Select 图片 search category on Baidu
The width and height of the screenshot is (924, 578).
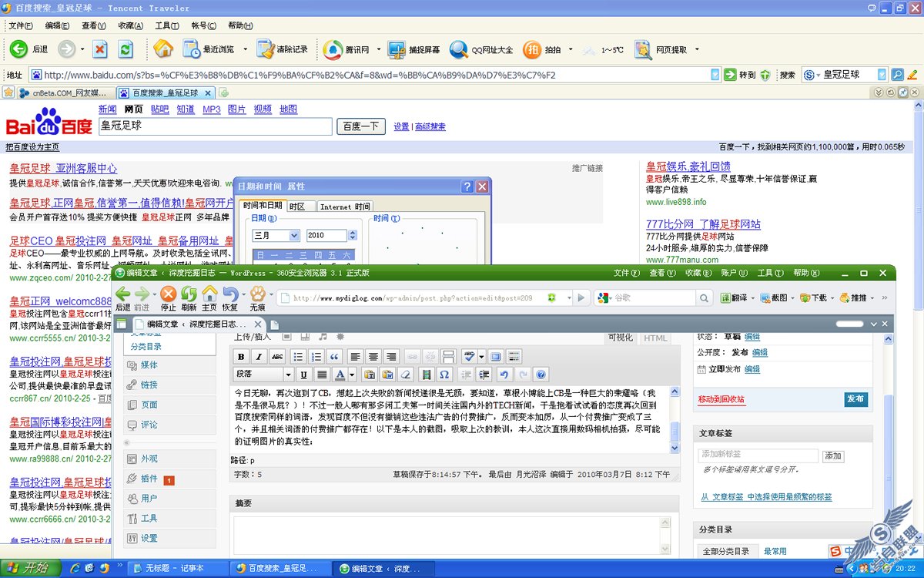pyautogui.click(x=236, y=109)
